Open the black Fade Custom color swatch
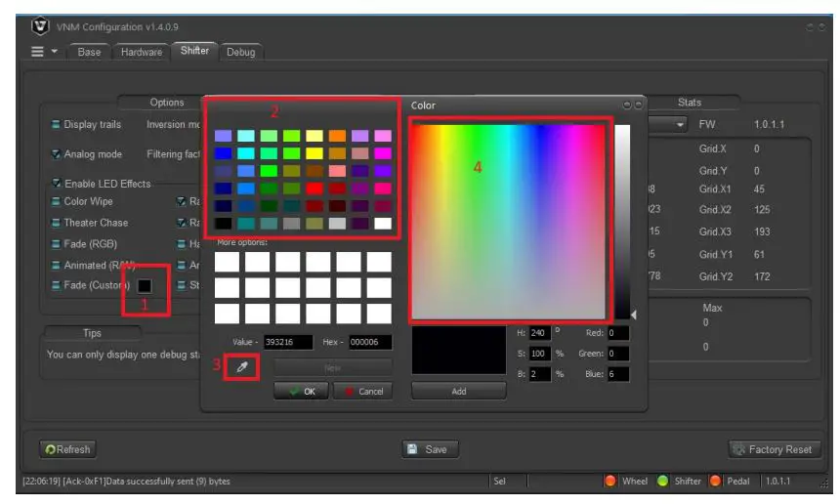The image size is (840, 504). point(145,285)
